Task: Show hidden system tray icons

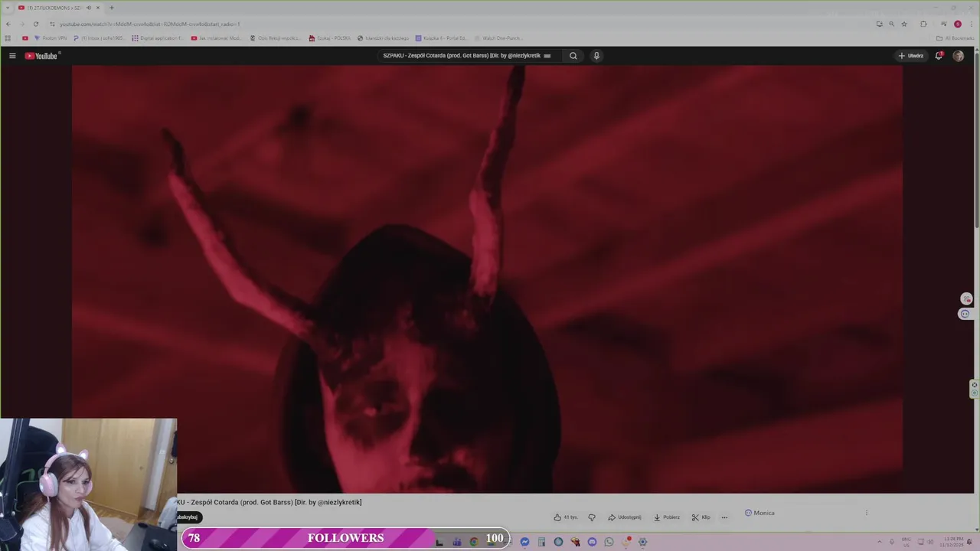Action: pyautogui.click(x=879, y=542)
